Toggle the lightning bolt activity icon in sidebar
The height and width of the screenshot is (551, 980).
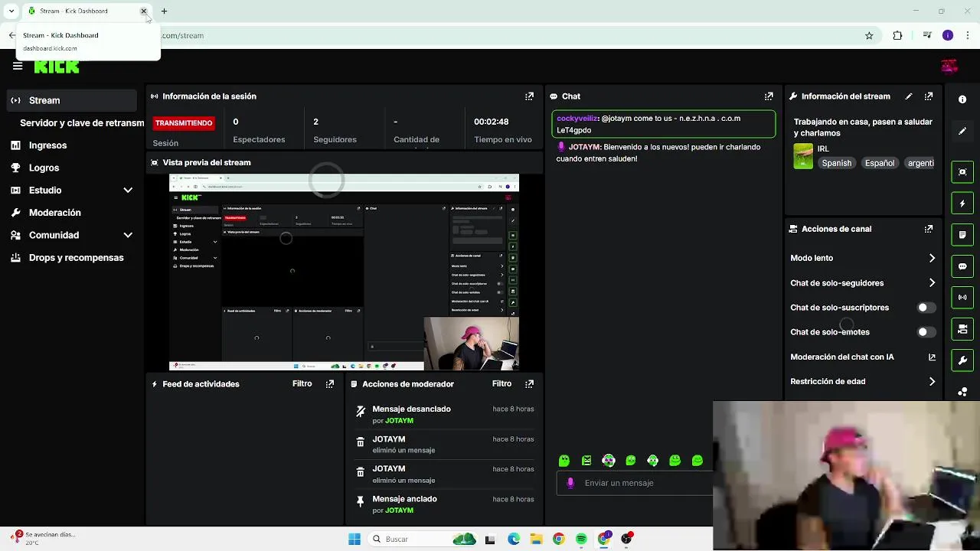tap(962, 204)
